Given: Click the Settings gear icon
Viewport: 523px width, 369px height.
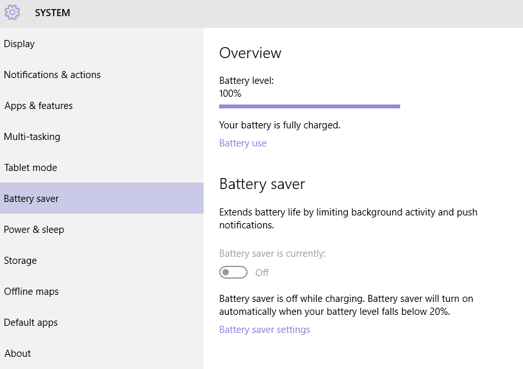Looking at the screenshot, I should [12, 12].
